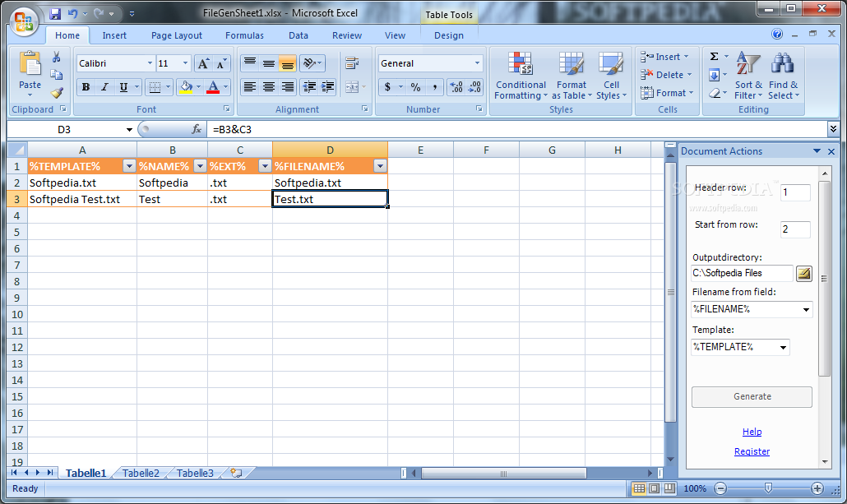Click Delete cells button
The height and width of the screenshot is (504, 847).
coord(666,75)
